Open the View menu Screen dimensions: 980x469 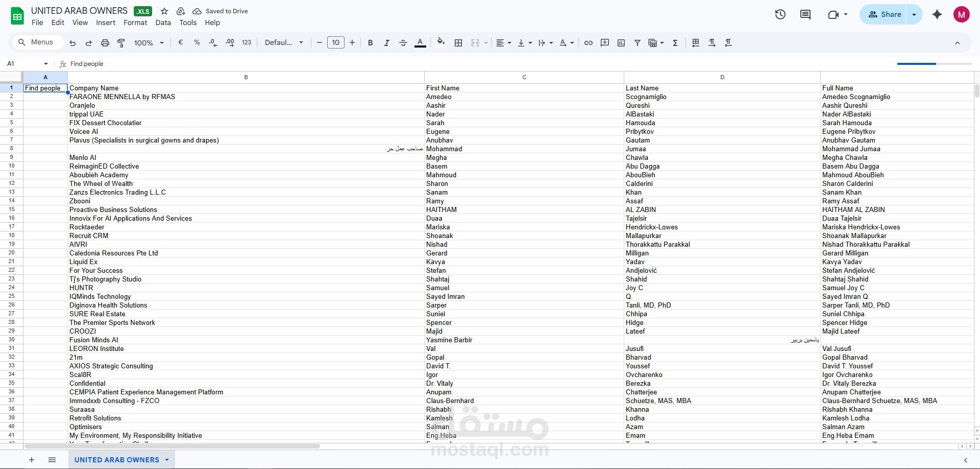tap(80, 22)
